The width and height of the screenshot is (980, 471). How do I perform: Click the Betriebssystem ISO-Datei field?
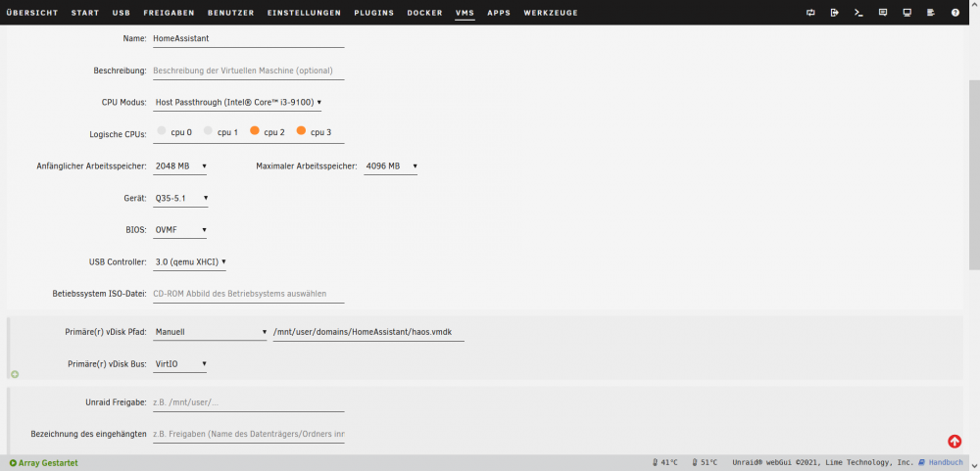[249, 294]
